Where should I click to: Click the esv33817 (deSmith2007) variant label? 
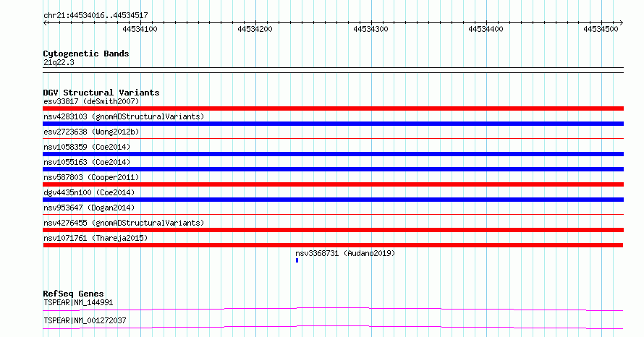(91, 101)
